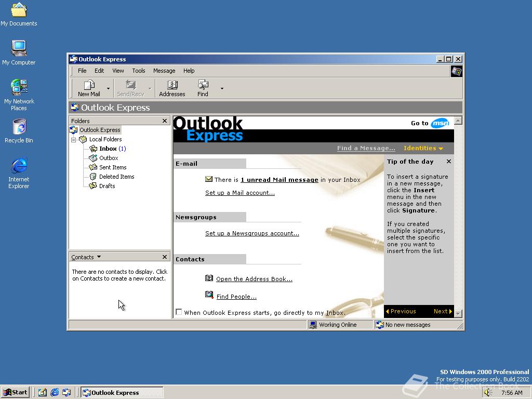Click Open the Address Book link
The image size is (532, 399).
(x=254, y=279)
